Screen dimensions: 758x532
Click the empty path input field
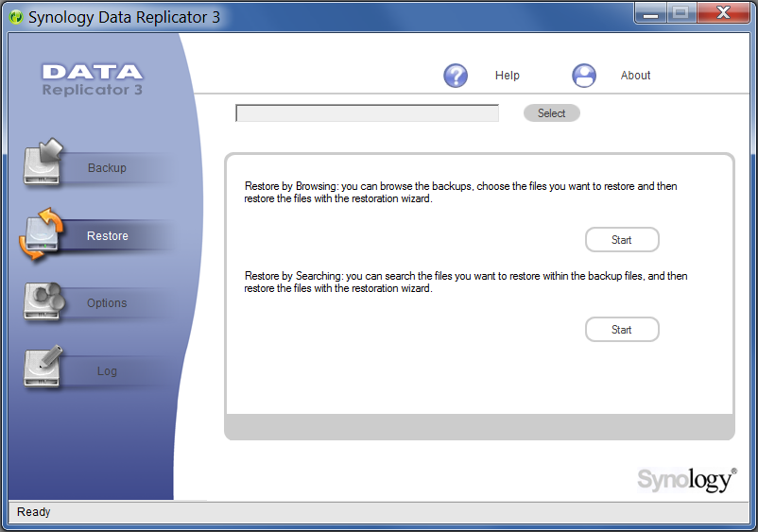367,113
